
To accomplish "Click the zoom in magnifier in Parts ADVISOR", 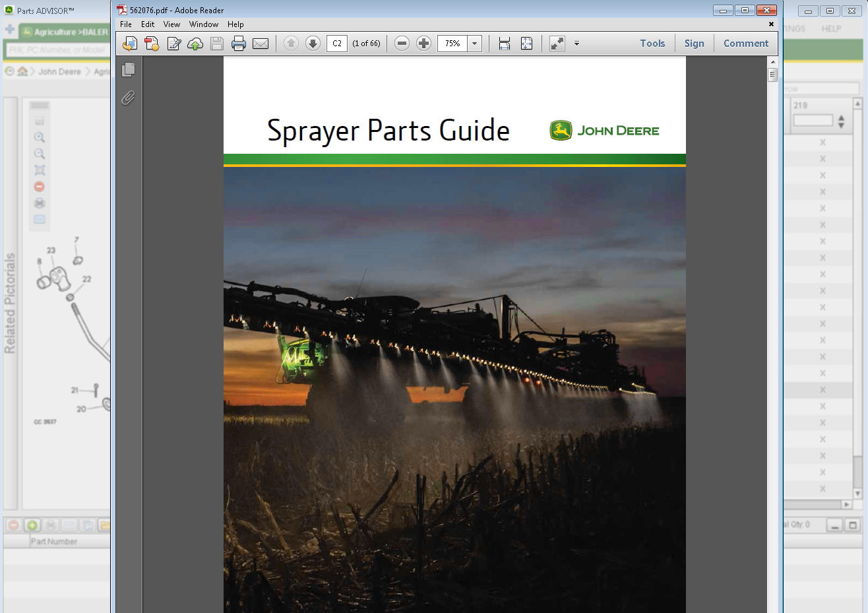I will click(40, 137).
